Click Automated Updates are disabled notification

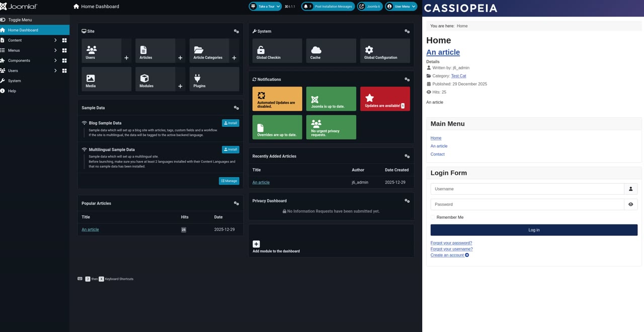(x=277, y=99)
